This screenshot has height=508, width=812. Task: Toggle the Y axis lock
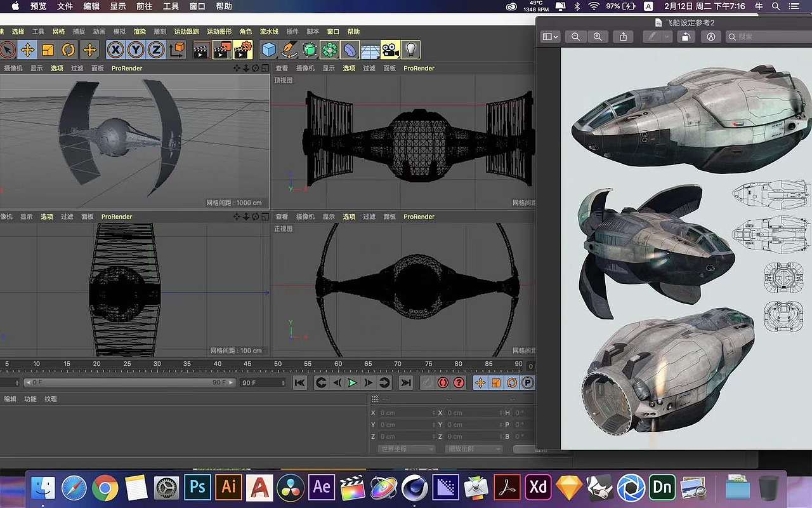click(x=135, y=50)
